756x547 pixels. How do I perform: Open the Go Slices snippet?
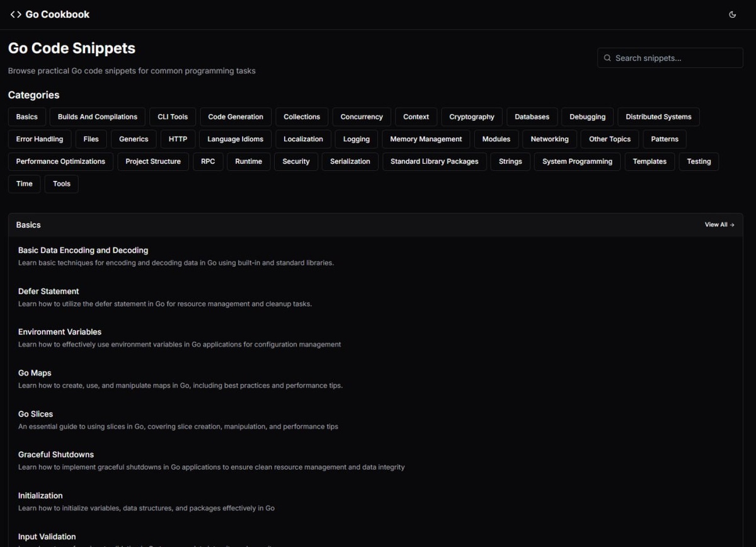tap(35, 414)
